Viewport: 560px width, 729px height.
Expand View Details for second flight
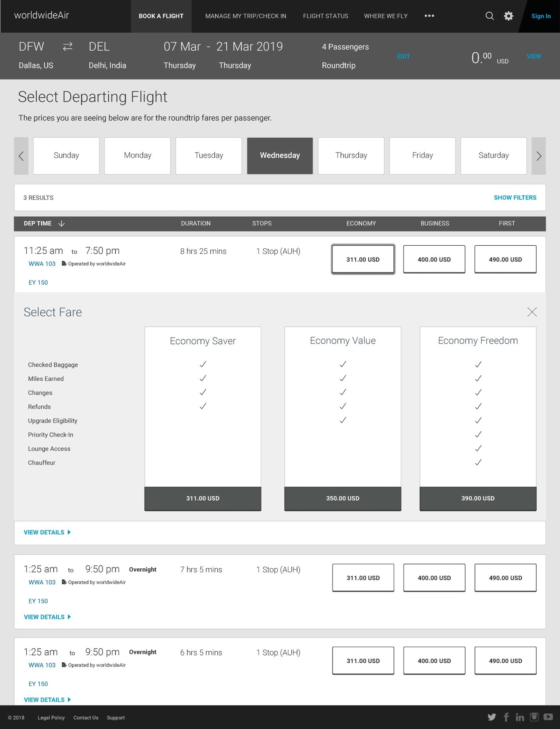point(47,617)
